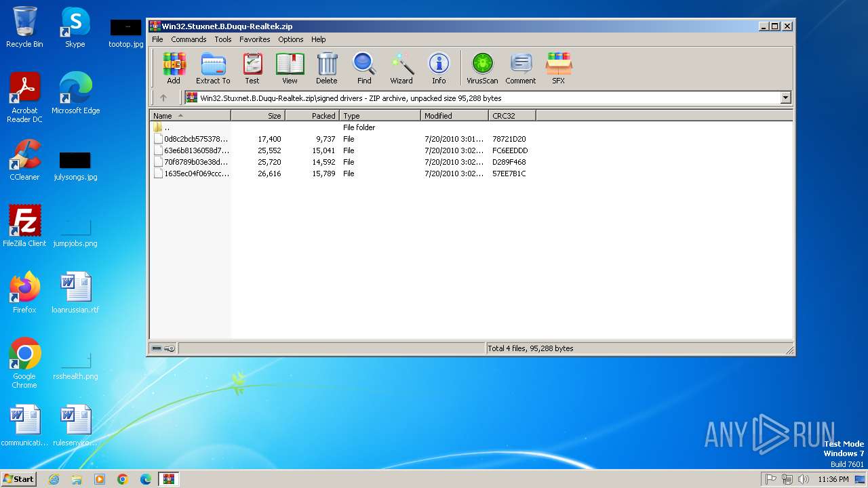The width and height of the screenshot is (868, 488).
Task: Open Firefox desktop shortcut
Action: tap(24, 293)
